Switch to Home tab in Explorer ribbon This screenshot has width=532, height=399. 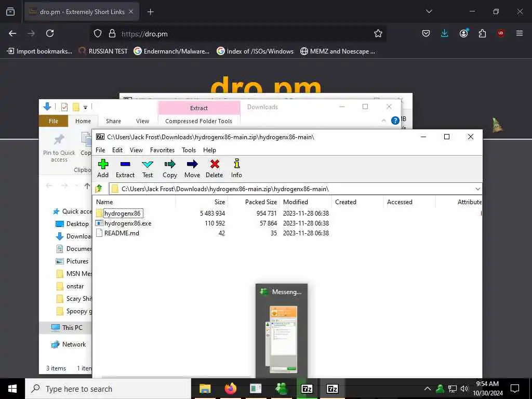83,121
